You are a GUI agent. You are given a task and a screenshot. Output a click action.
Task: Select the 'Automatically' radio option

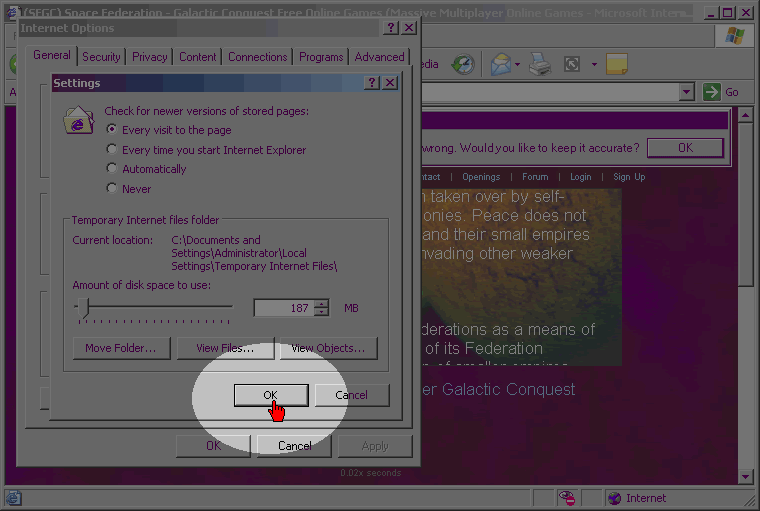pos(112,169)
